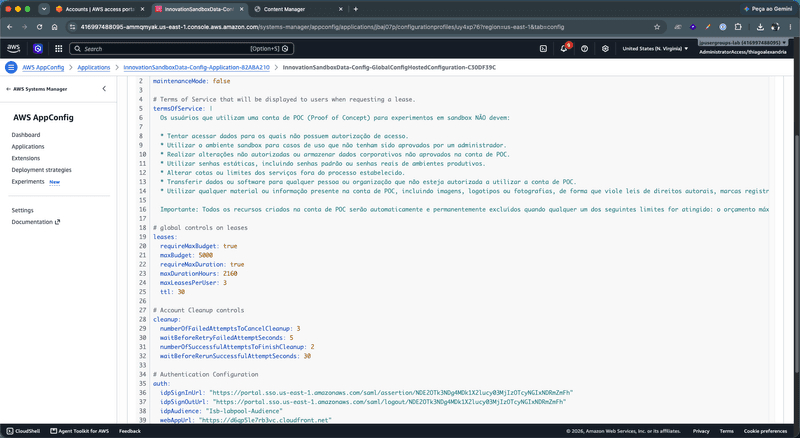Click line 'numberOfFailedAttemptsToCancelCleanup: 3'
800x438 pixels.
coord(230,329)
